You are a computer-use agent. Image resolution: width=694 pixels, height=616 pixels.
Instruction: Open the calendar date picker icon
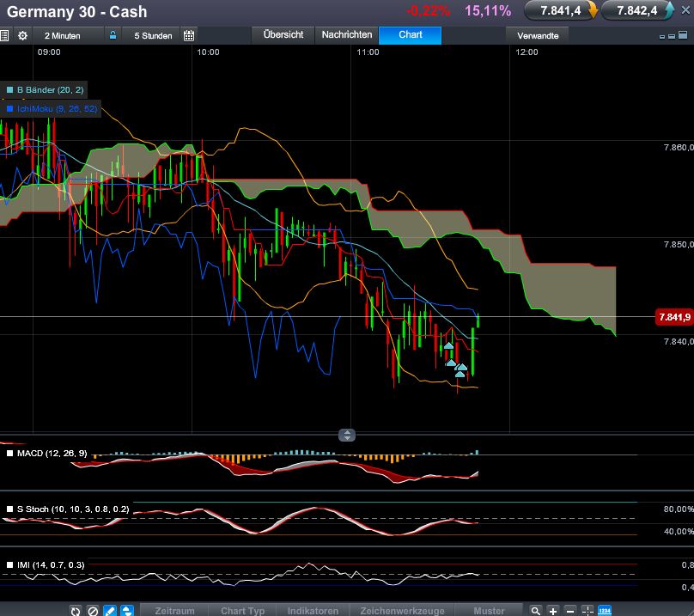(189, 35)
